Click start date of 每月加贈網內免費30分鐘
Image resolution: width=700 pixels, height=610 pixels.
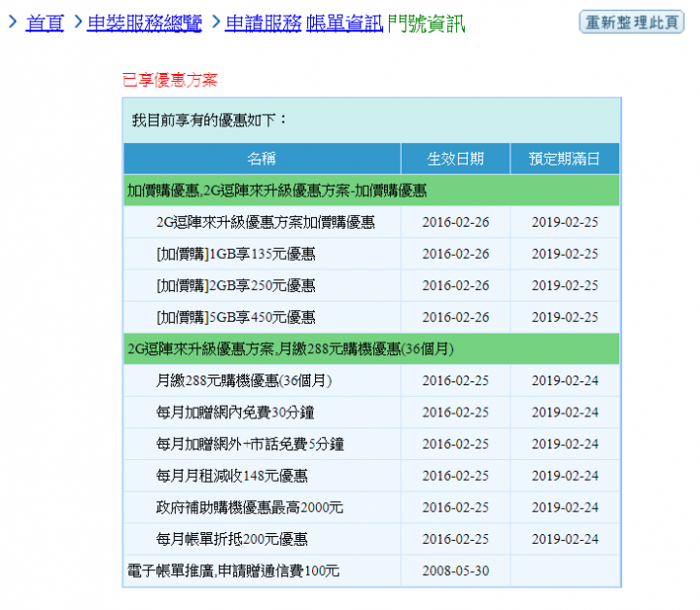(455, 413)
